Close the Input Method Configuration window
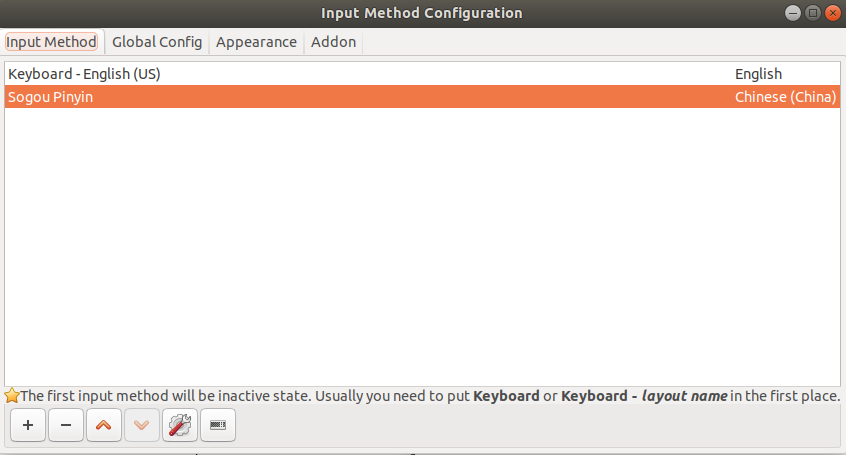Viewport: 846px width, 455px height. [x=833, y=13]
